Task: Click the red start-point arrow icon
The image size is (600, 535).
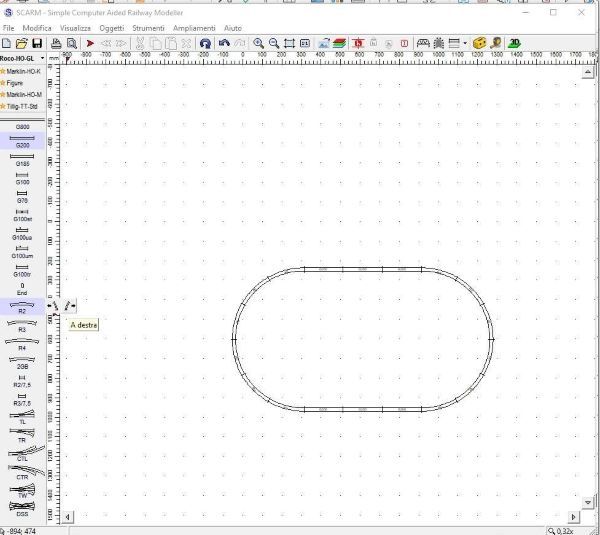Action: pos(90,44)
